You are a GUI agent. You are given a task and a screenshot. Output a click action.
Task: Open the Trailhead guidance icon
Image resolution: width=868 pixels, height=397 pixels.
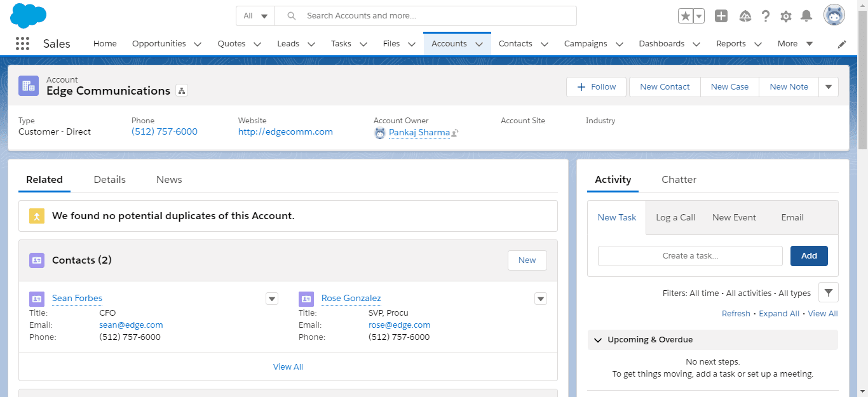point(745,17)
